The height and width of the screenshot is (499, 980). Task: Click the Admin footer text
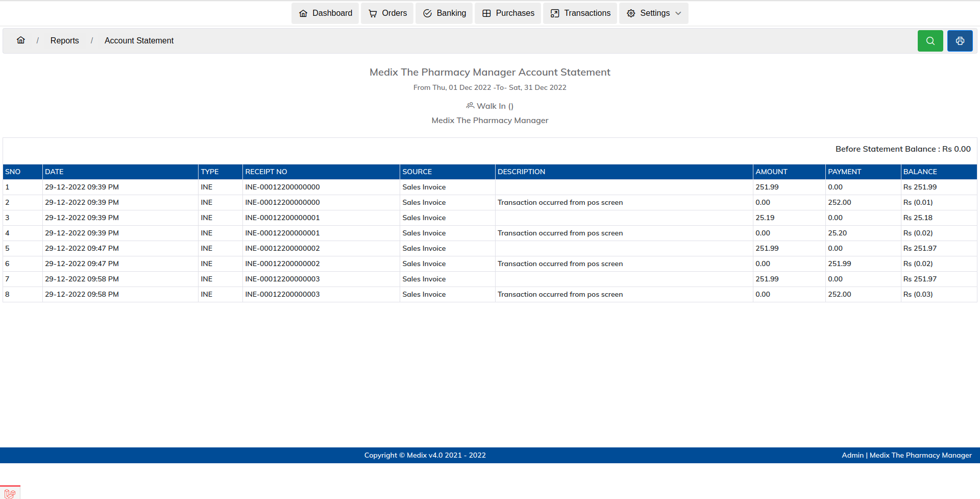(852, 455)
